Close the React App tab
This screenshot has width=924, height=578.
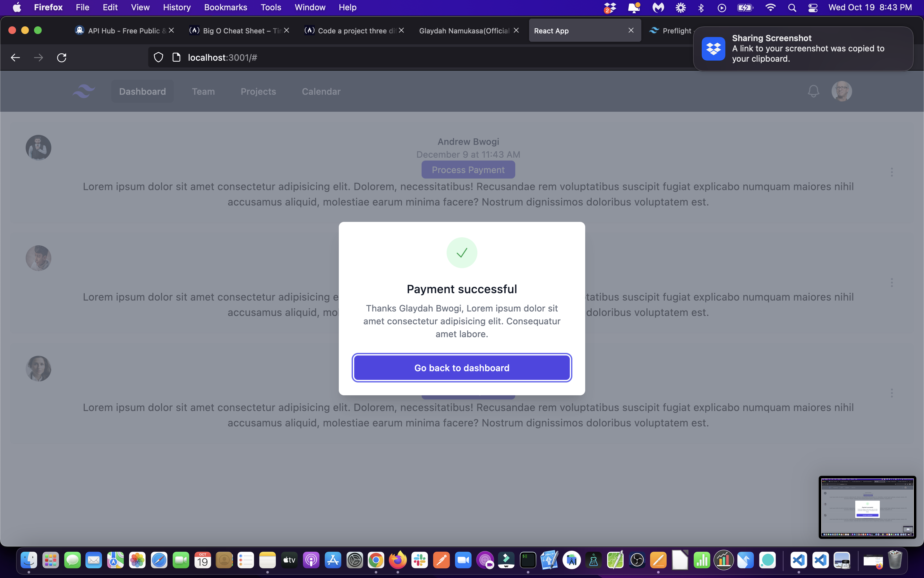[631, 30]
